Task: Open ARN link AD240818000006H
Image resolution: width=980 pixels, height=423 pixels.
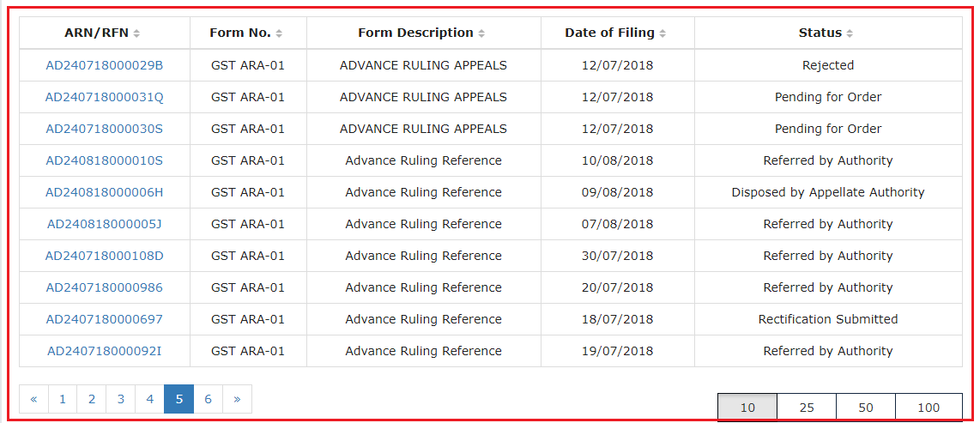Action: point(105,192)
